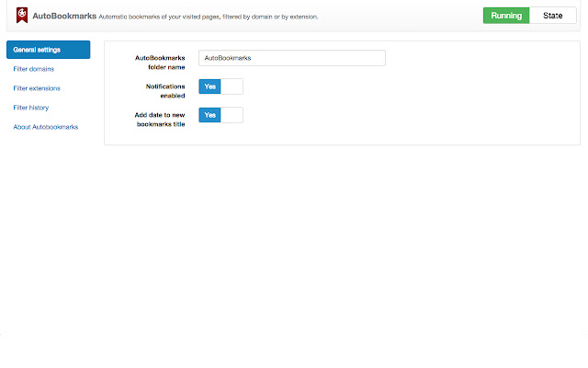Screen dimensions: 588x368
Task: Click the AutoBookmarks folder name input field
Action: pyautogui.click(x=292, y=58)
